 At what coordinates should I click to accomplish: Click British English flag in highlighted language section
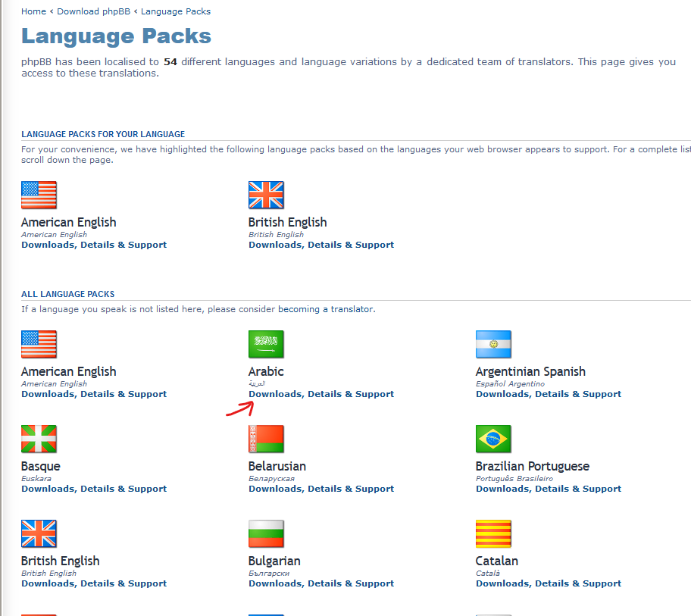pyautogui.click(x=266, y=195)
